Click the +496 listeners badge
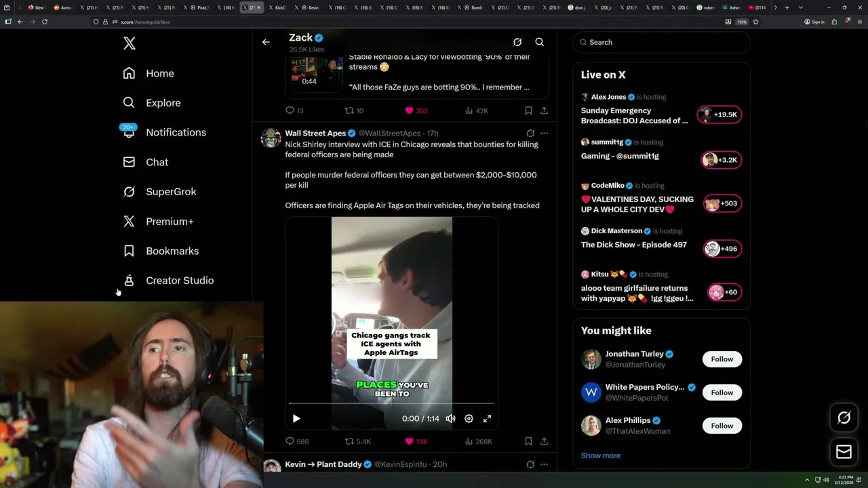868x488 pixels. tap(723, 249)
